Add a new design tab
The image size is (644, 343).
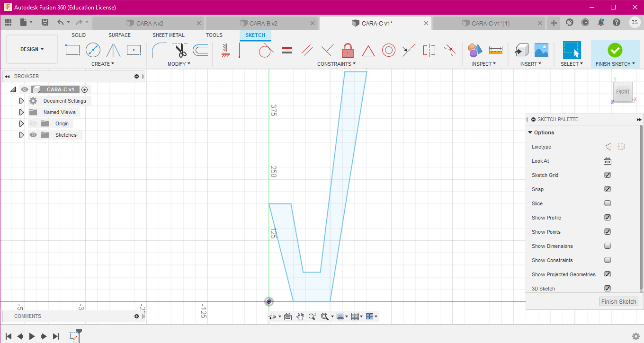coord(554,23)
